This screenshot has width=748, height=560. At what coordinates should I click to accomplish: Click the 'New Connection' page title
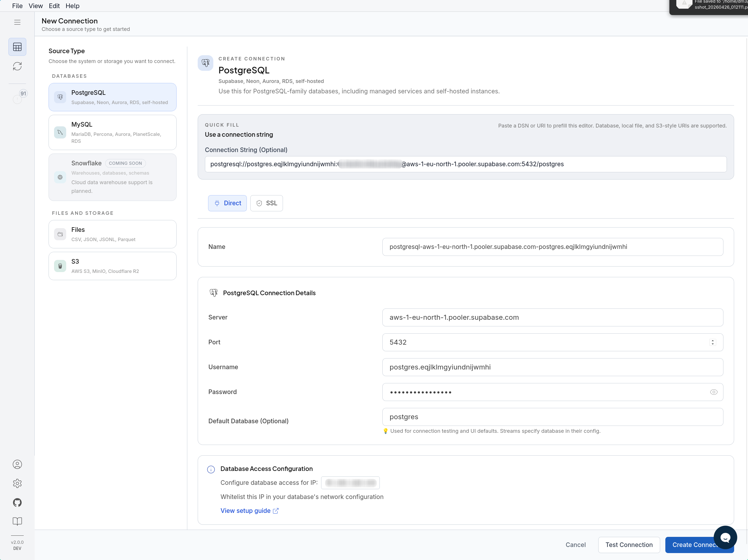[70, 21]
